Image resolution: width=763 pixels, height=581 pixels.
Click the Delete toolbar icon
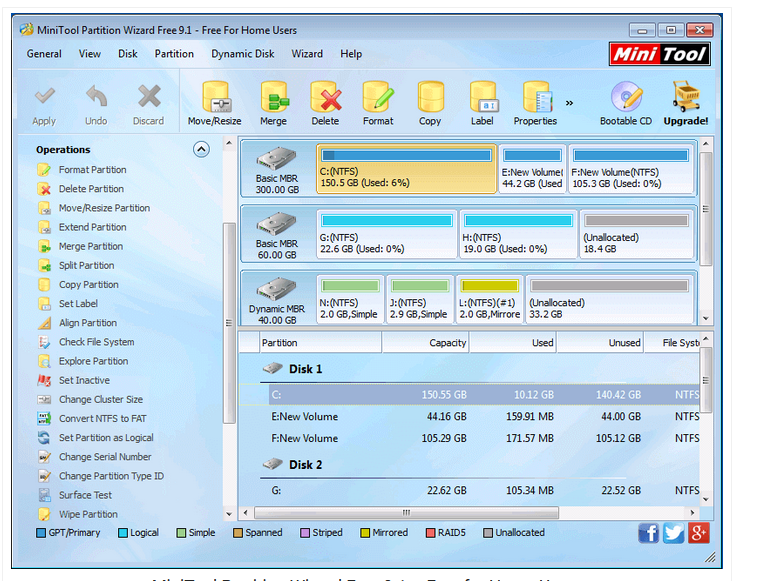325,97
